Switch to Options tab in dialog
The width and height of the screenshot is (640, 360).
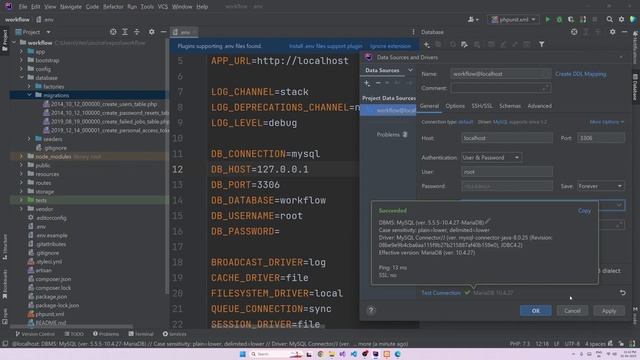(x=455, y=106)
